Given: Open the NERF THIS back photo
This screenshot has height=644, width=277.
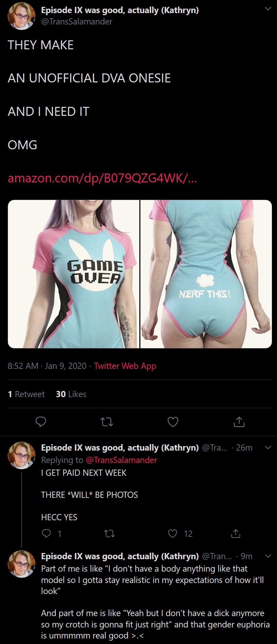Looking at the screenshot, I should tap(206, 274).
